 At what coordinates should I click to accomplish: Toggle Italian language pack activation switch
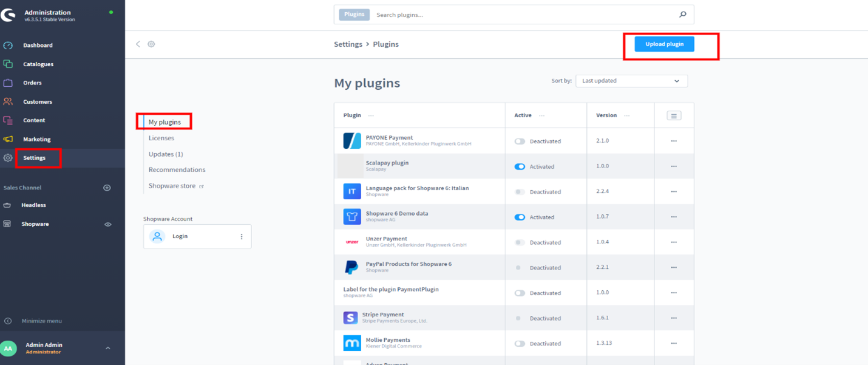coord(520,192)
